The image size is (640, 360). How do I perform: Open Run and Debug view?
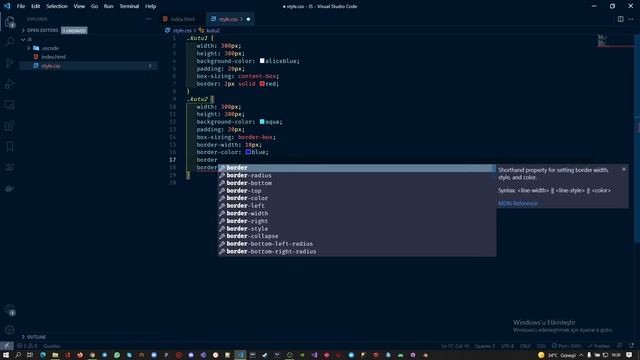click(9, 84)
